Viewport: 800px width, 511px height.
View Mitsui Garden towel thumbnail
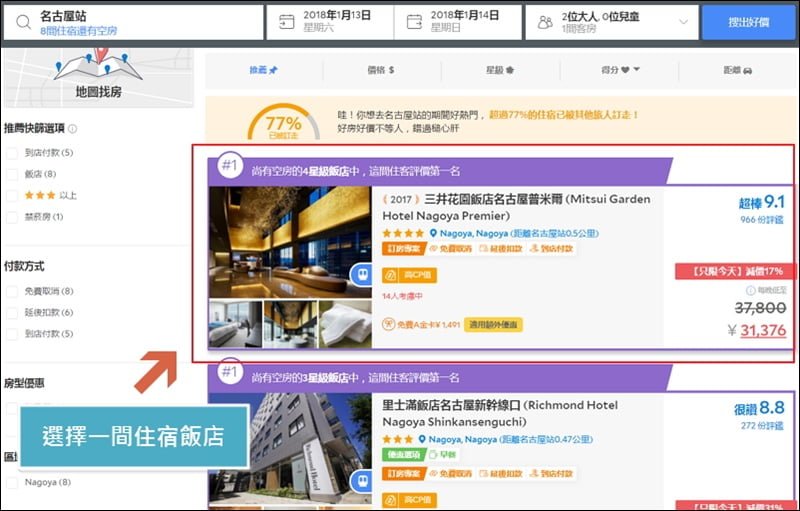[x=345, y=324]
